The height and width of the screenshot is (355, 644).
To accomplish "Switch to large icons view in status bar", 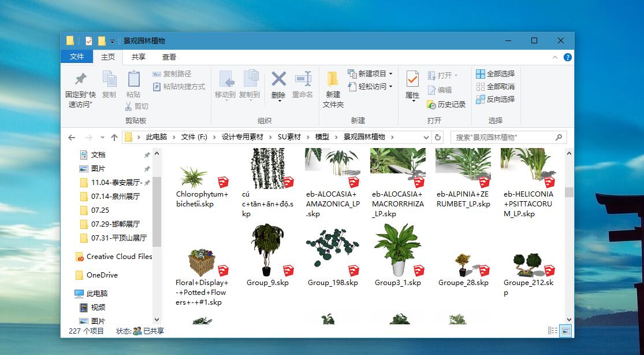I will [x=565, y=331].
